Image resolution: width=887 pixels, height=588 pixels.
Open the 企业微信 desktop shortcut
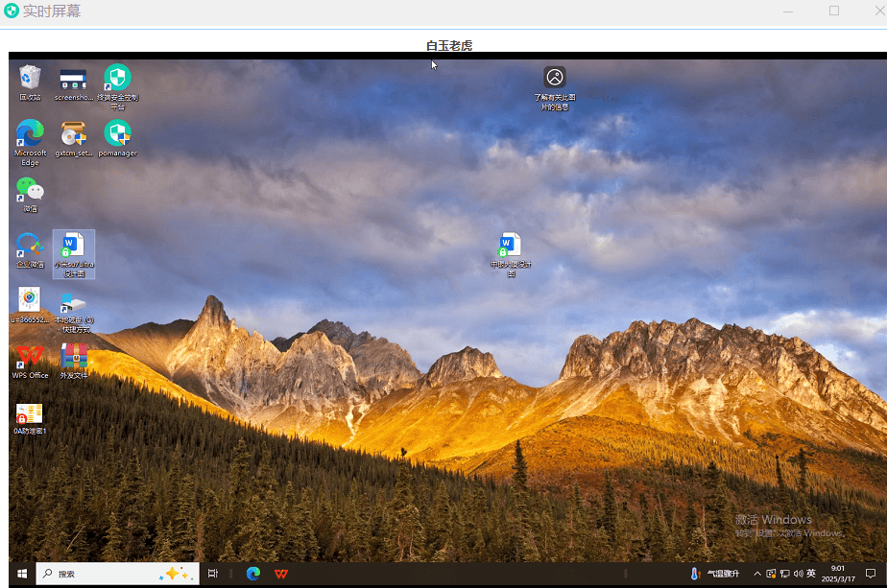tap(30, 246)
